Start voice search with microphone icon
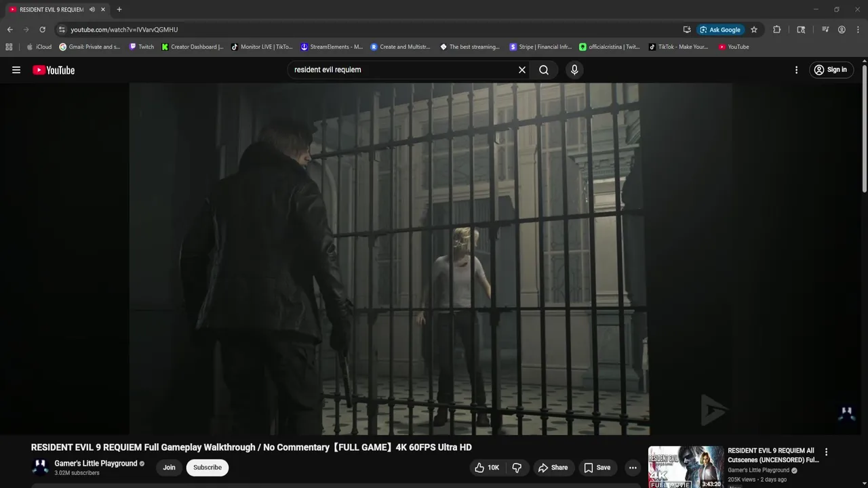The height and width of the screenshot is (488, 868). pos(574,70)
